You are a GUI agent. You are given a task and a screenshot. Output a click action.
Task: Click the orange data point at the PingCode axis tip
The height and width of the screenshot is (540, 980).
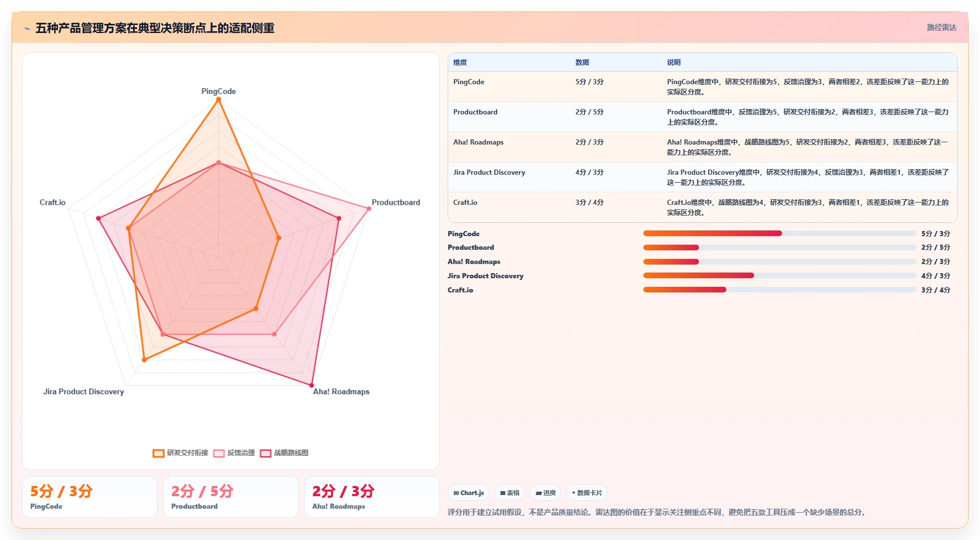tap(218, 100)
